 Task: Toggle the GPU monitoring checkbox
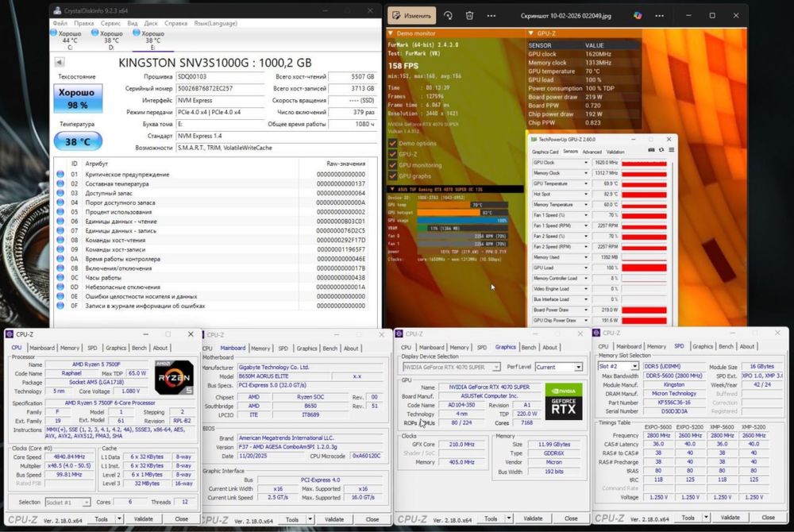(x=392, y=165)
